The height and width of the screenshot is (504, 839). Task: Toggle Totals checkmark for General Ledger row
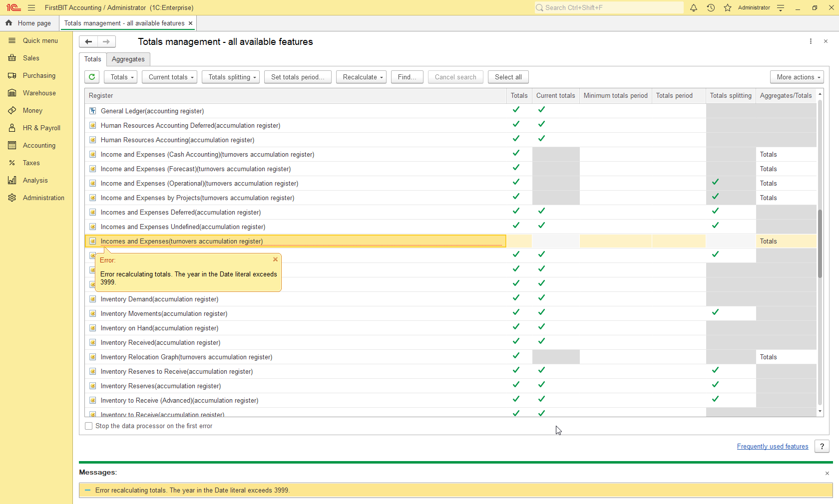click(x=516, y=110)
